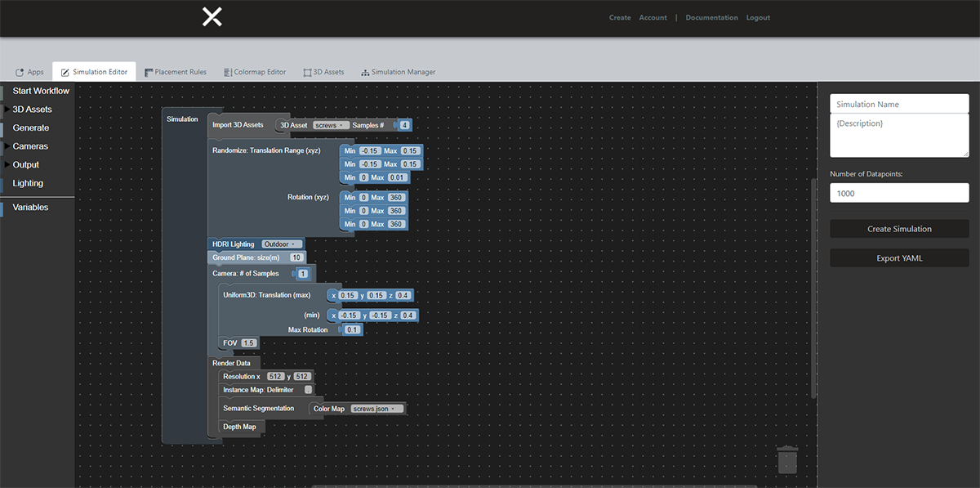Open Apps via its tab icon
Viewport: 980px width, 488px height.
(20, 72)
